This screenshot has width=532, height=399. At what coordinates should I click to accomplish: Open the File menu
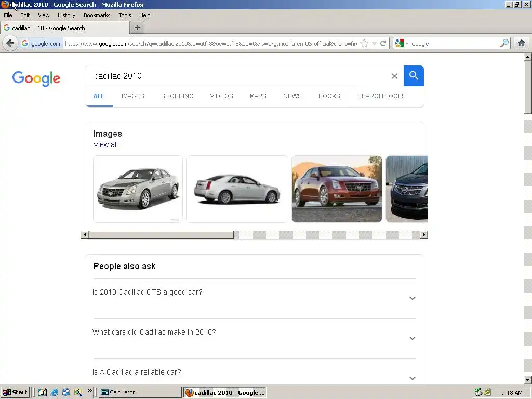tap(8, 15)
